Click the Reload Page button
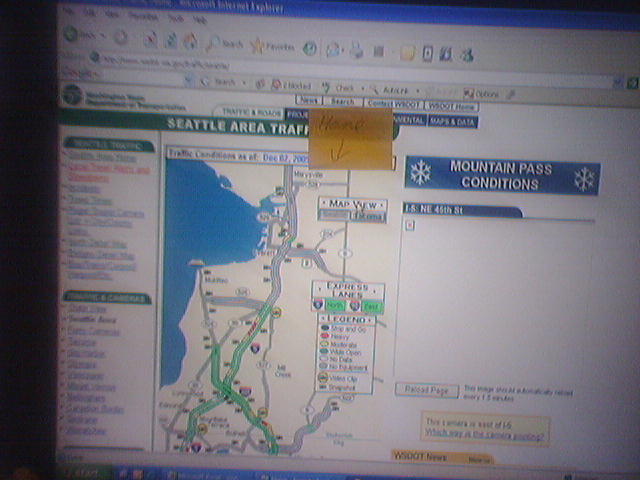The height and width of the screenshot is (480, 640). point(427,389)
